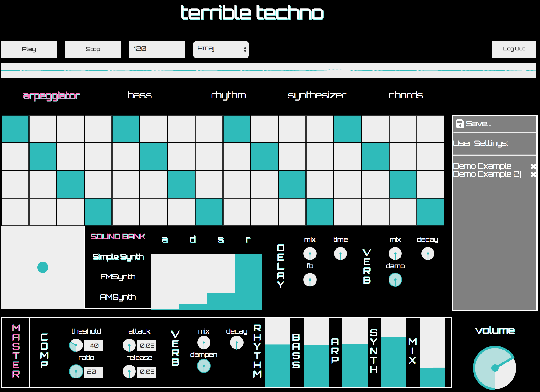Viewport: 540px width, 392px height.
Task: Load the Demo Example preset
Action: (482, 166)
